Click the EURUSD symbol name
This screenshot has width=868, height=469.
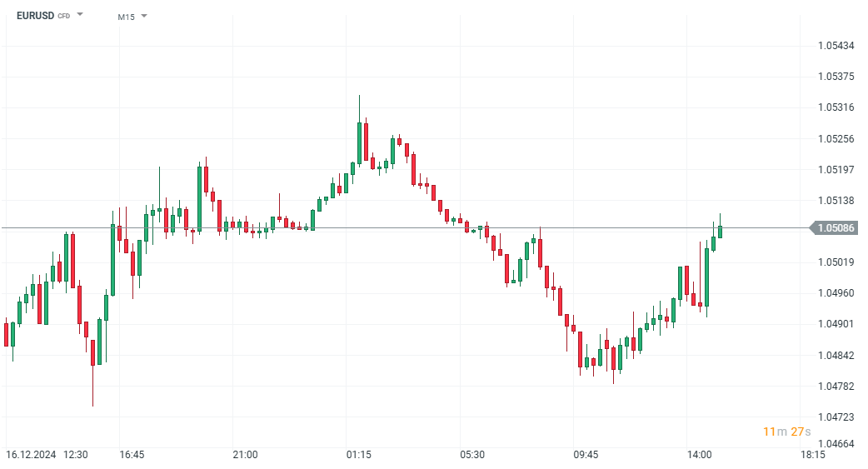35,16
